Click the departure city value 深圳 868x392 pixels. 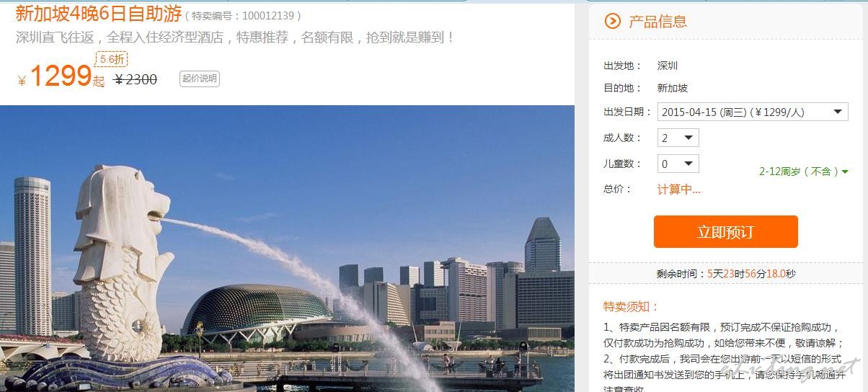tap(668, 66)
